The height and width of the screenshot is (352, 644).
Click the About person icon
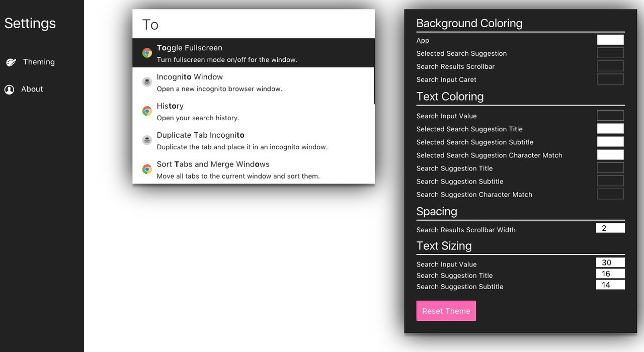[9, 90]
